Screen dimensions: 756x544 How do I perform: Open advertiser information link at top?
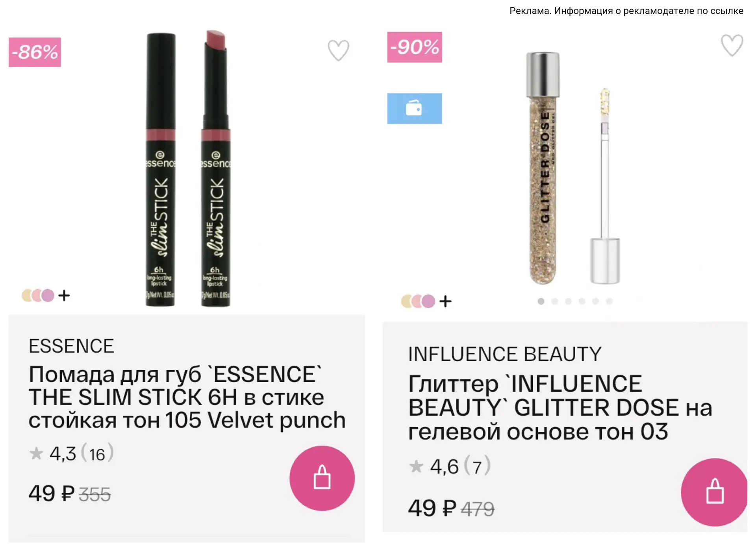pyautogui.click(x=626, y=11)
